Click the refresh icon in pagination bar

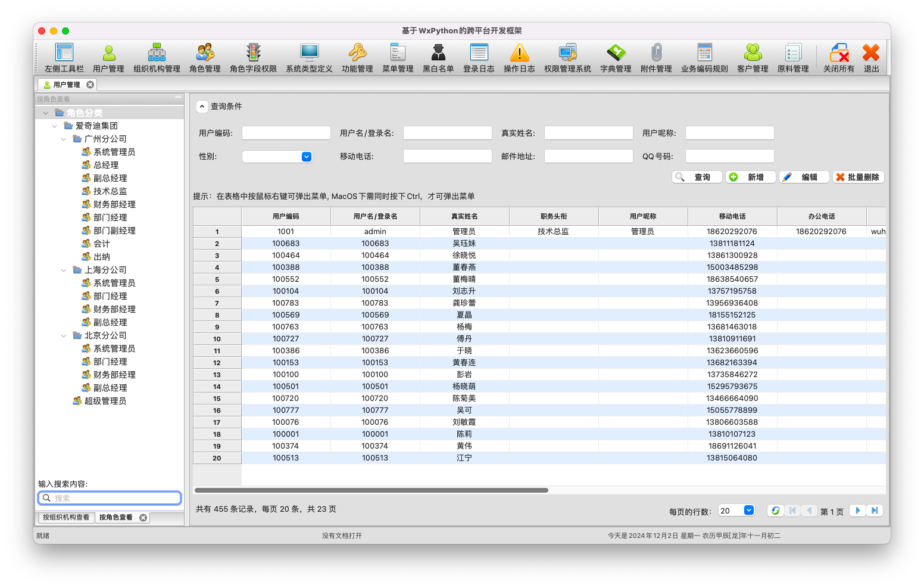775,511
